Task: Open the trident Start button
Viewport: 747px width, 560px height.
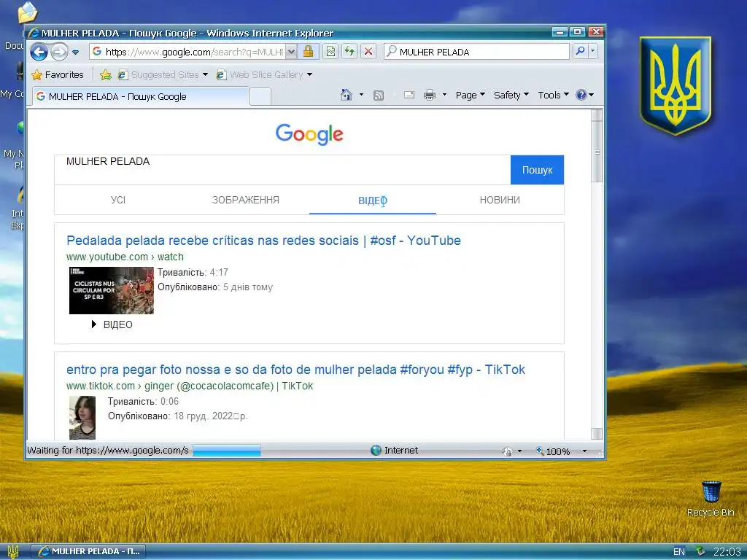Action: pyautogui.click(x=13, y=551)
